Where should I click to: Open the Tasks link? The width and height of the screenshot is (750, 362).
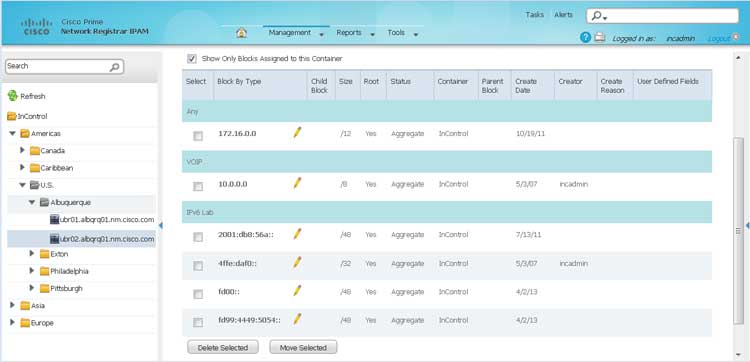[x=534, y=14]
